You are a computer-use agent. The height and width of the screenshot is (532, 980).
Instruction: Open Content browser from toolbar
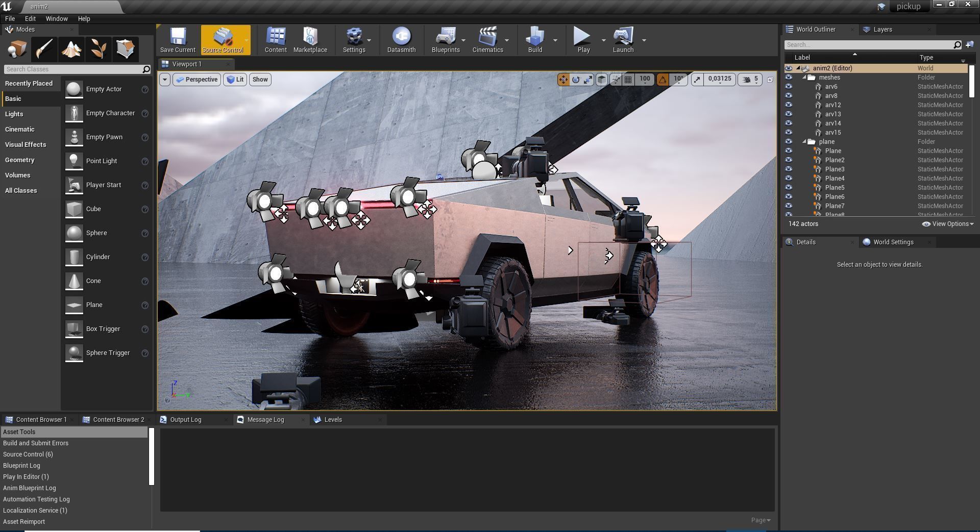click(276, 40)
